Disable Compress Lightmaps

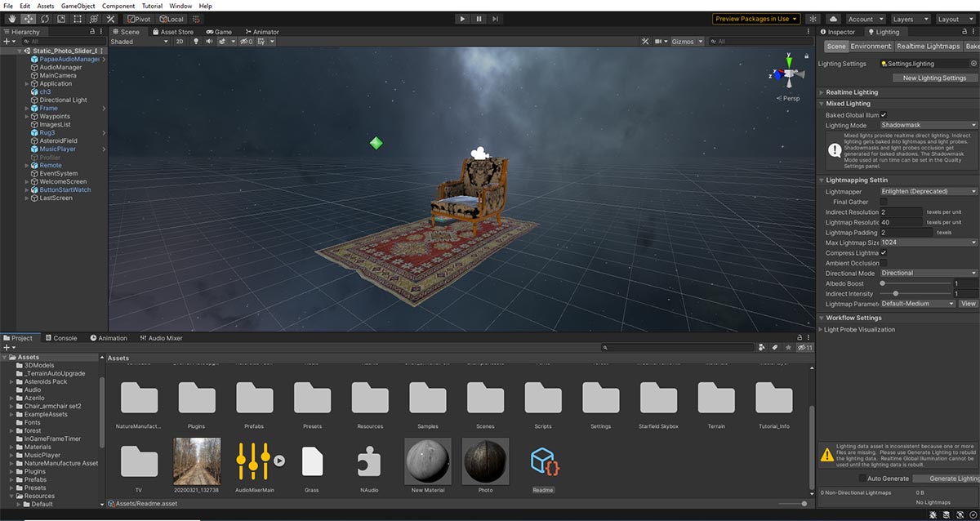tap(884, 252)
